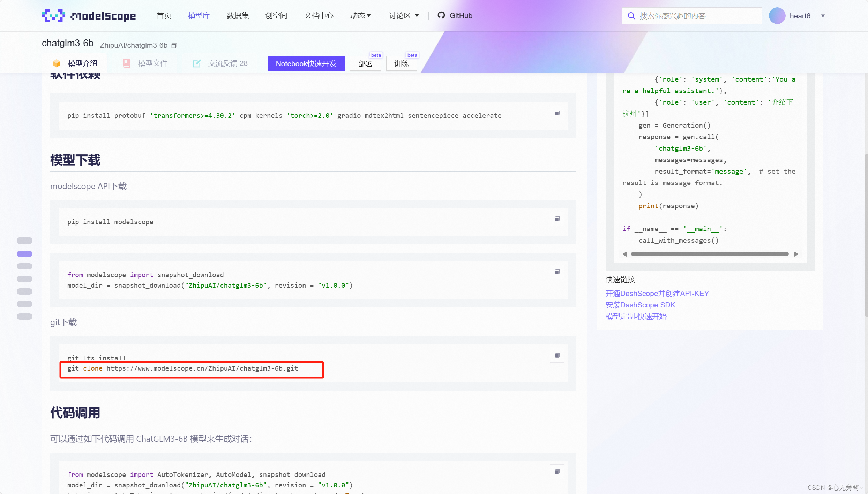Expand the 讨论区 dropdown menu
Image resolution: width=868 pixels, height=494 pixels.
(x=404, y=16)
